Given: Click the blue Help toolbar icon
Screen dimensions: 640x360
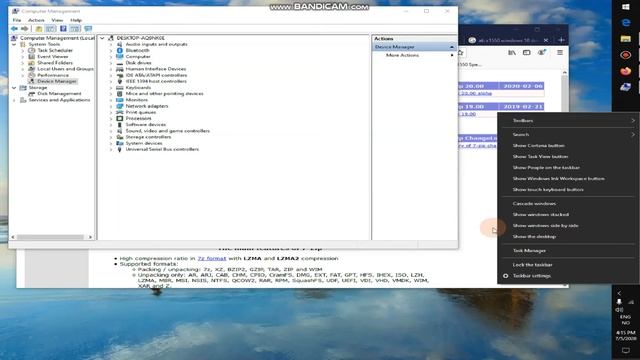Looking at the screenshot, I should click(x=63, y=29).
